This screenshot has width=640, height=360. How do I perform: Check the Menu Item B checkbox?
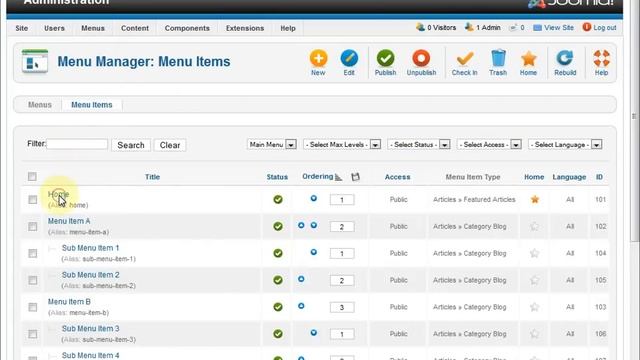click(x=33, y=307)
